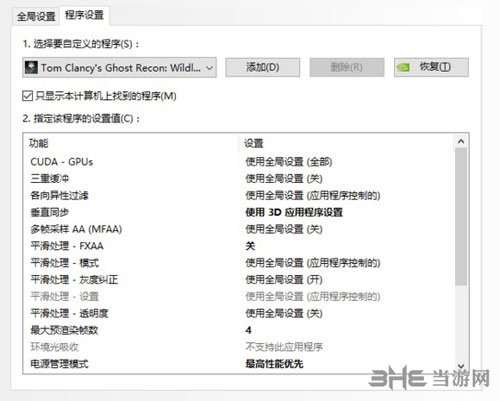Select 最大预渲染帧数 value 4

248,330
